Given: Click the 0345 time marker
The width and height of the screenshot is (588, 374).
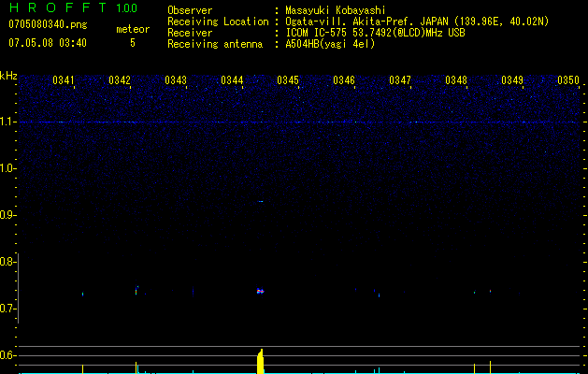Looking at the screenshot, I should pos(288,79).
